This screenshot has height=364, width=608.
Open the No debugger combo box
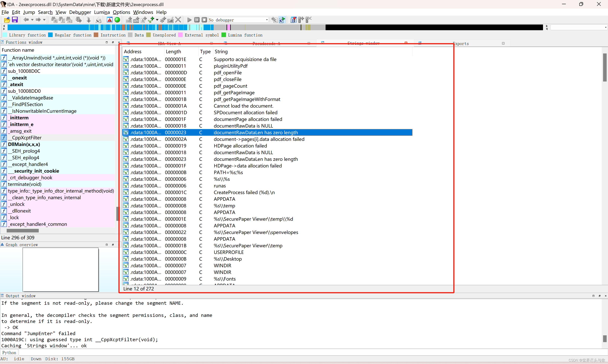pyautogui.click(x=238, y=20)
